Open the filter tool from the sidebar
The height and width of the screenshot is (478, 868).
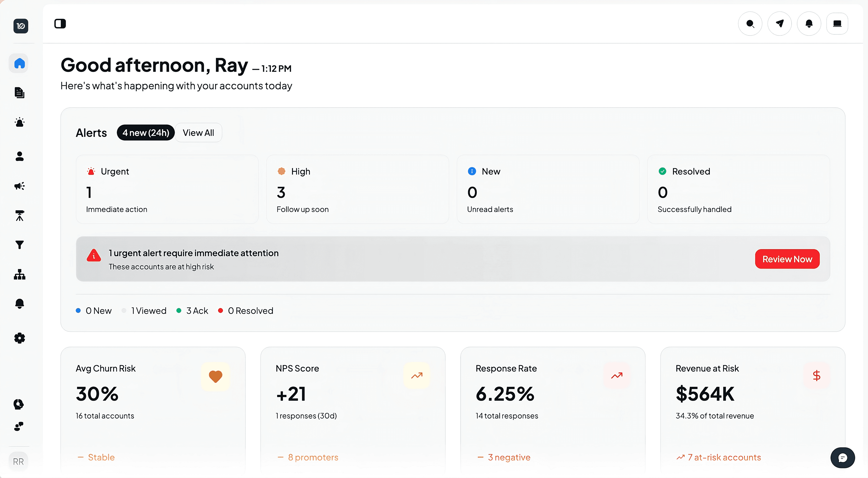click(19, 245)
